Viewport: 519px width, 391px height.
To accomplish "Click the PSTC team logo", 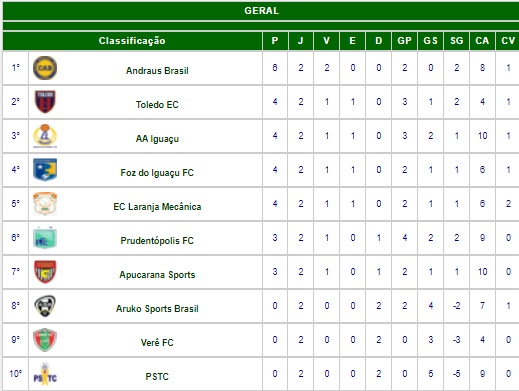I will click(45, 374).
